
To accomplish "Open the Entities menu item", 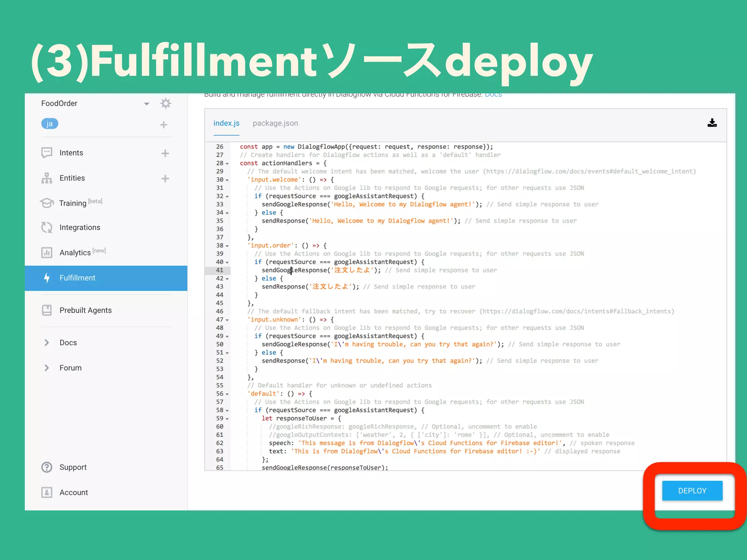I will click(72, 178).
